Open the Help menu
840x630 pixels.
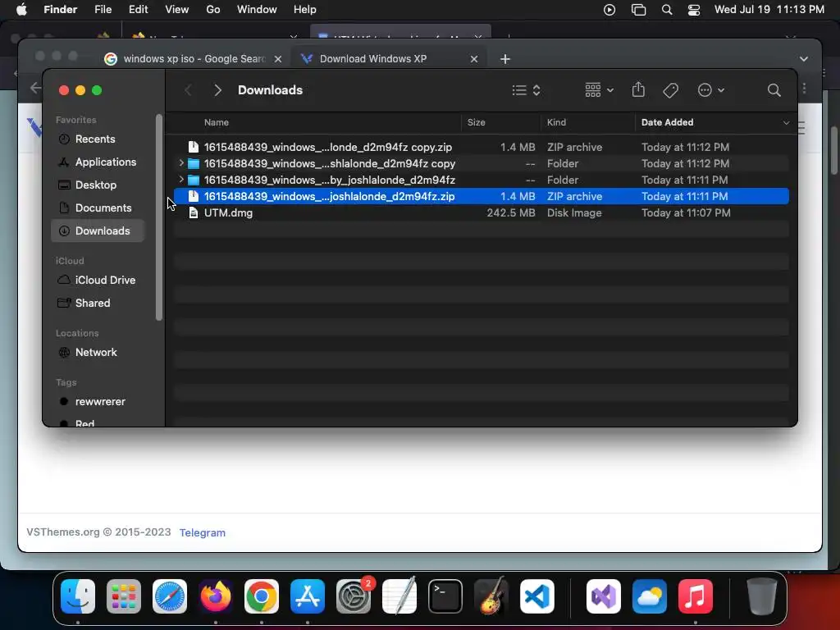[x=305, y=10]
